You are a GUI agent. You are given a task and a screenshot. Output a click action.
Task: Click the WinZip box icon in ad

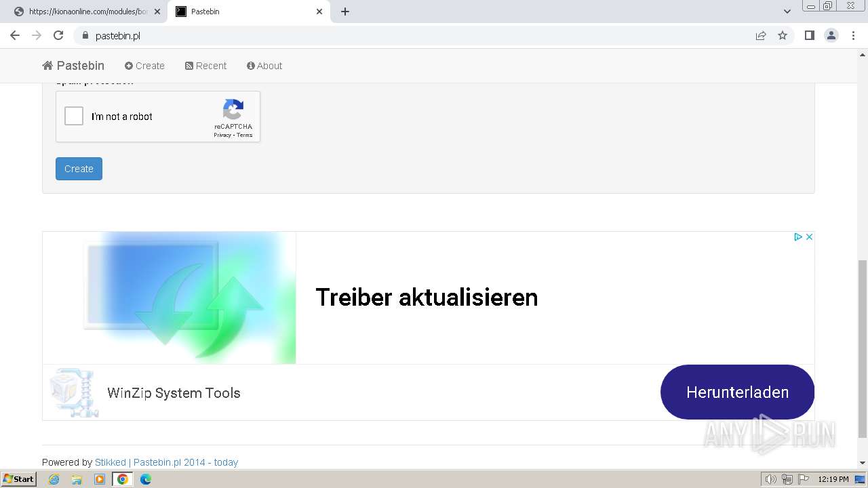74,392
